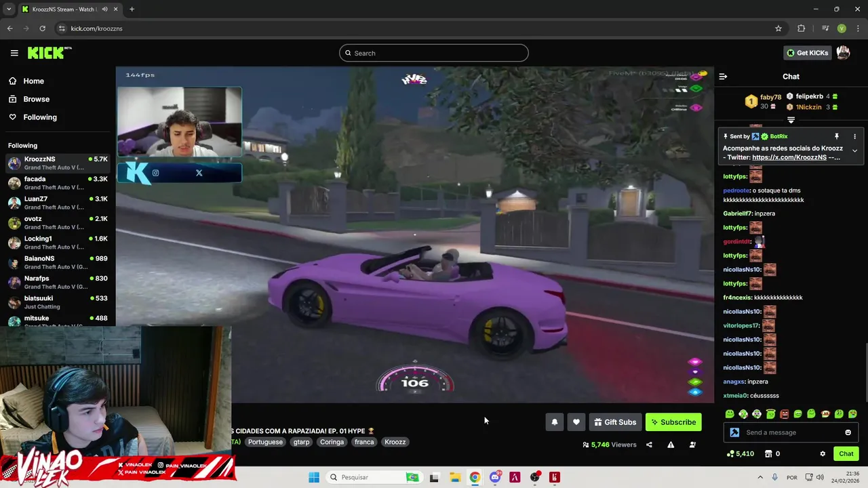Click the gtarp tag
The height and width of the screenshot is (488, 868).
pyautogui.click(x=301, y=442)
